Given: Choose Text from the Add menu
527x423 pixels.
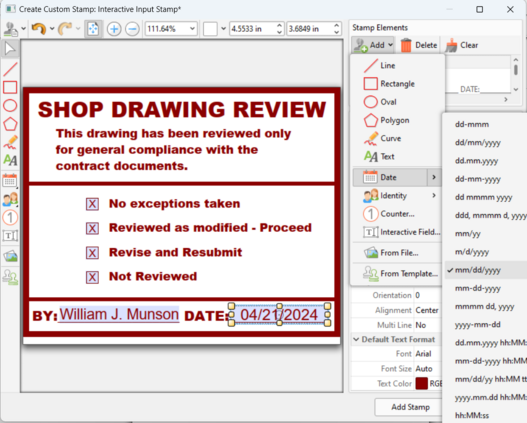Looking at the screenshot, I should pyautogui.click(x=397, y=157).
